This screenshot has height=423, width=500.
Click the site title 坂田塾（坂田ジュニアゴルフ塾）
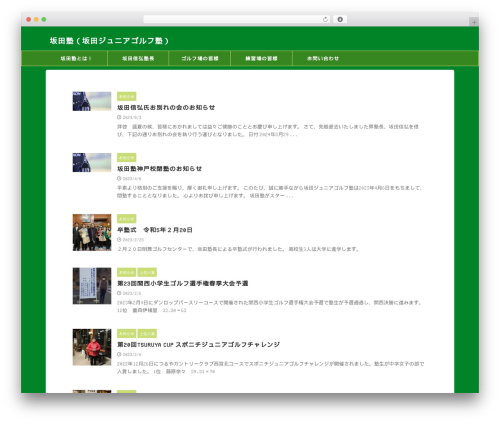tap(109, 41)
